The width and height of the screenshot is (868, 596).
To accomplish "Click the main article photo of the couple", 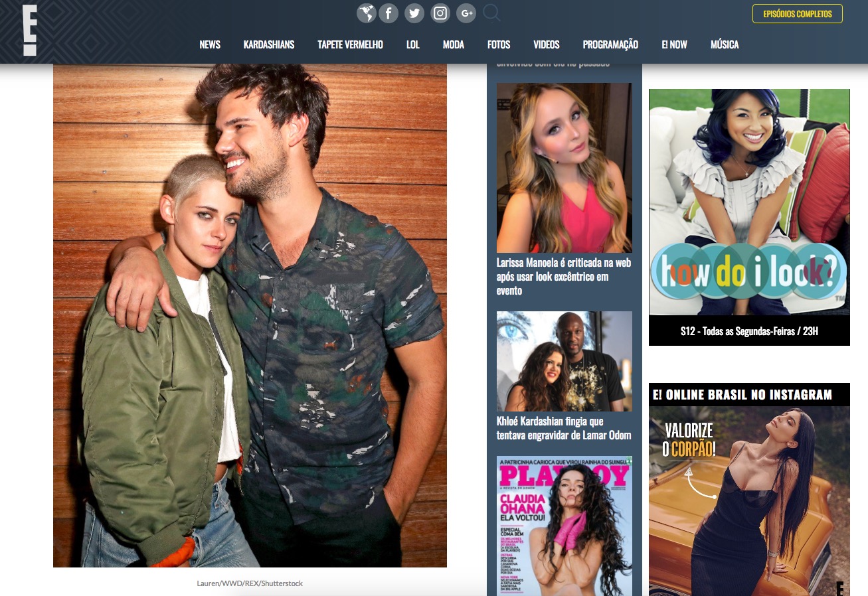I will pos(250,315).
